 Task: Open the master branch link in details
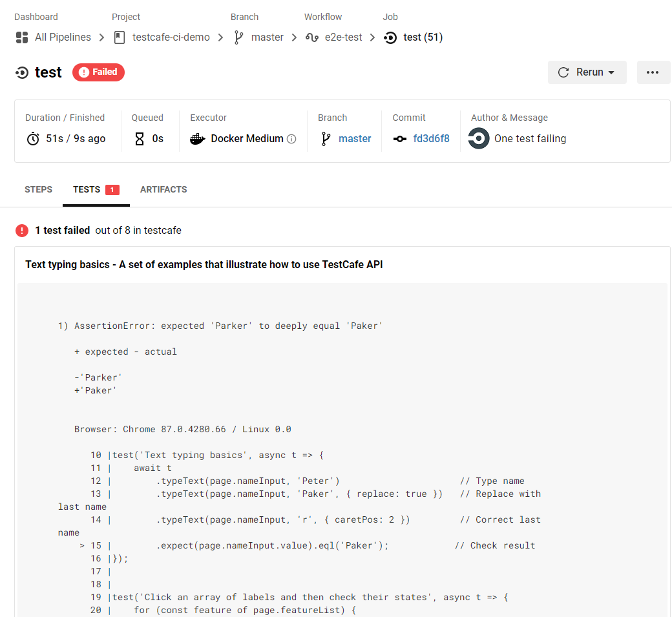click(355, 139)
